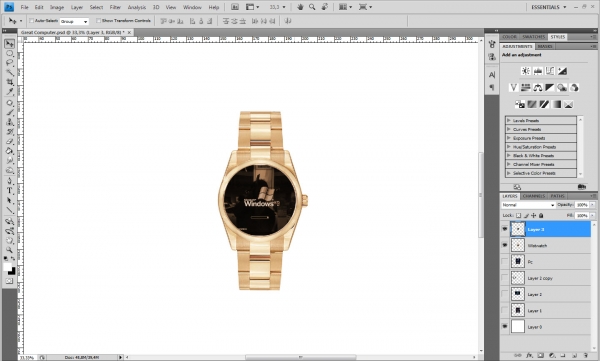The height and width of the screenshot is (361, 600).
Task: Add a Channel Mixer adjustment
Action: coord(574,88)
